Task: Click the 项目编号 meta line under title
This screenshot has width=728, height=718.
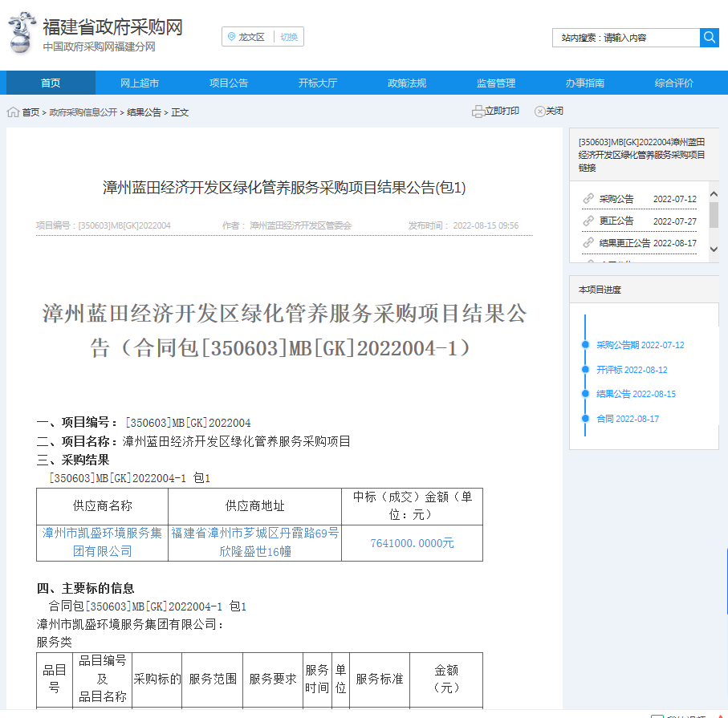Action: pyautogui.click(x=103, y=225)
